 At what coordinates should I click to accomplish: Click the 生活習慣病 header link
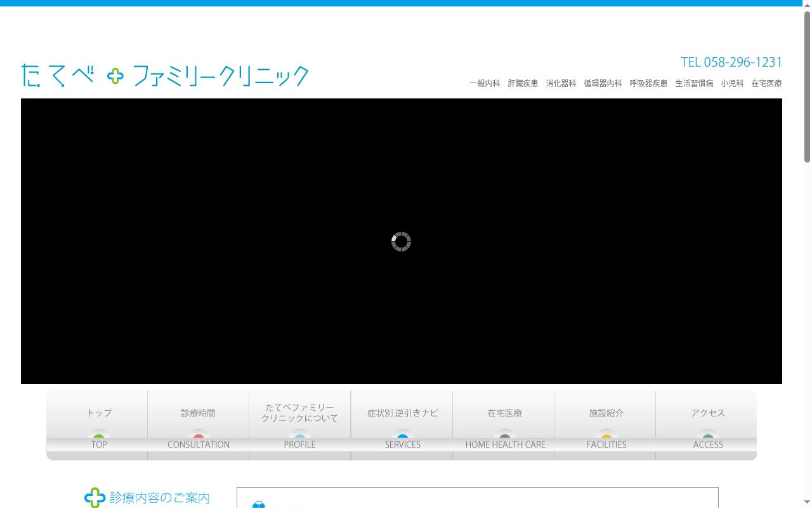click(x=694, y=83)
